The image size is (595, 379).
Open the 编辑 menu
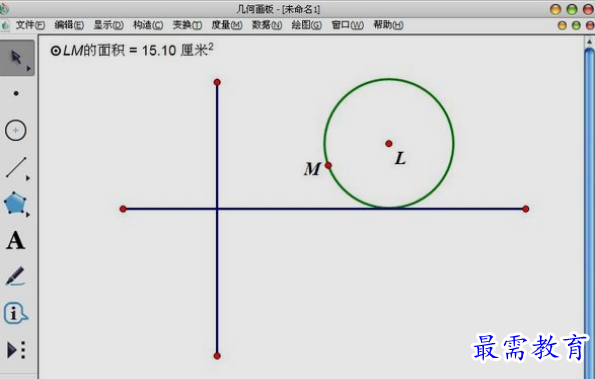[69, 25]
